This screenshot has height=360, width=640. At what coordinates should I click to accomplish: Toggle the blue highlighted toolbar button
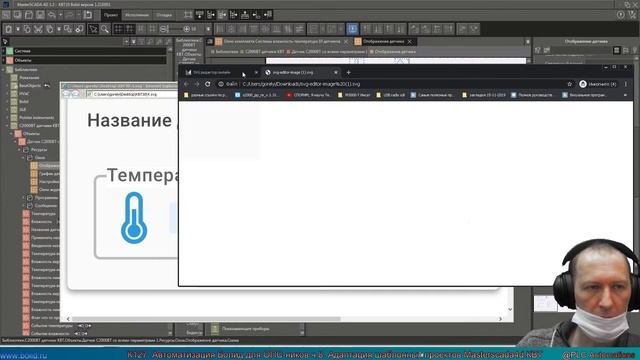tap(352, 29)
